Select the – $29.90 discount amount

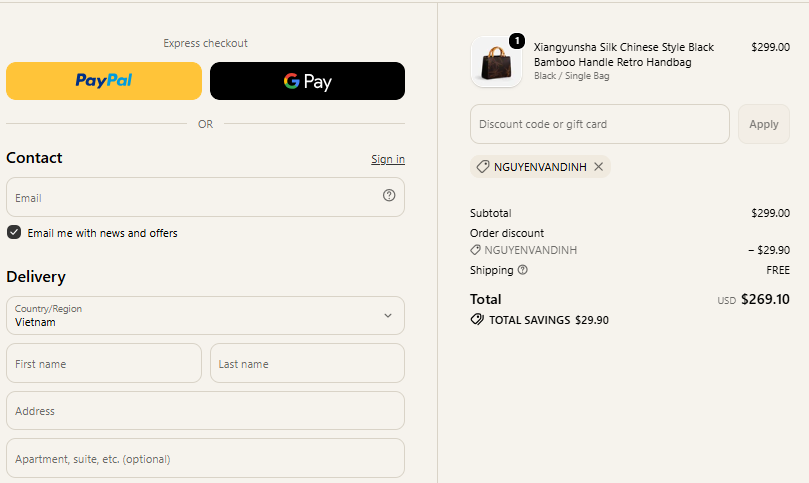769,250
